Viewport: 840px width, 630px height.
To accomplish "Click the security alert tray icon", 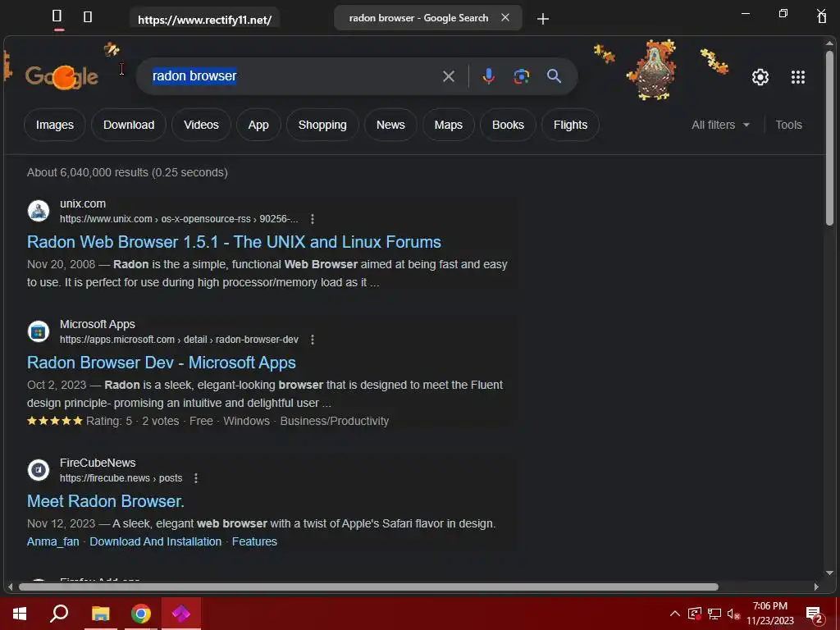I will [x=694, y=614].
